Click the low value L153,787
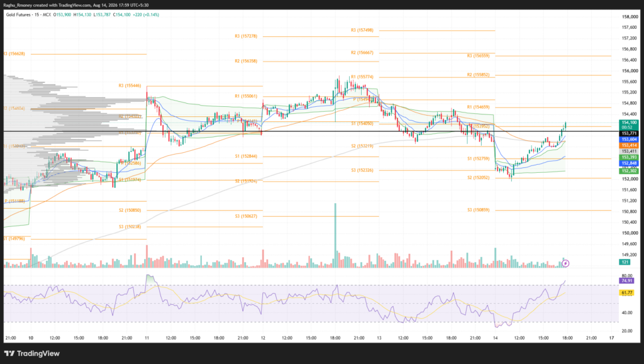Viewport: 644px width, 364px height. (x=103, y=14)
